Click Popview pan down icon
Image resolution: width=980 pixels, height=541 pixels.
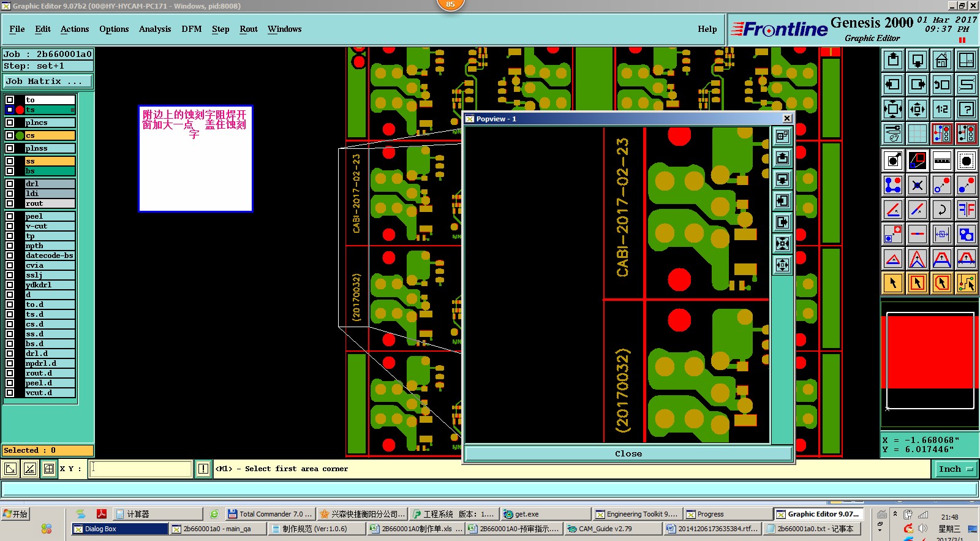782,179
